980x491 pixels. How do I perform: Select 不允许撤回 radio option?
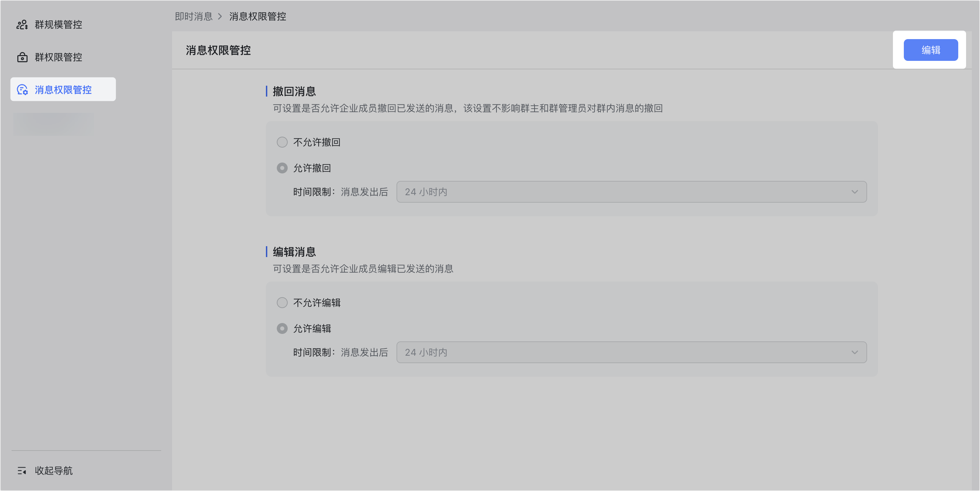coord(282,142)
